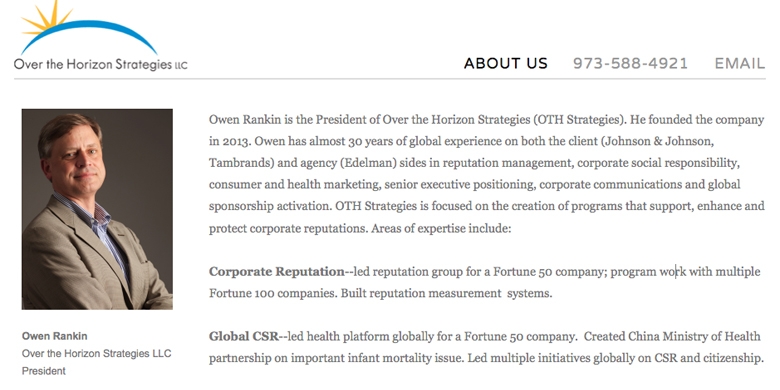Click the 'LLC' small text in the logo

pos(181,66)
